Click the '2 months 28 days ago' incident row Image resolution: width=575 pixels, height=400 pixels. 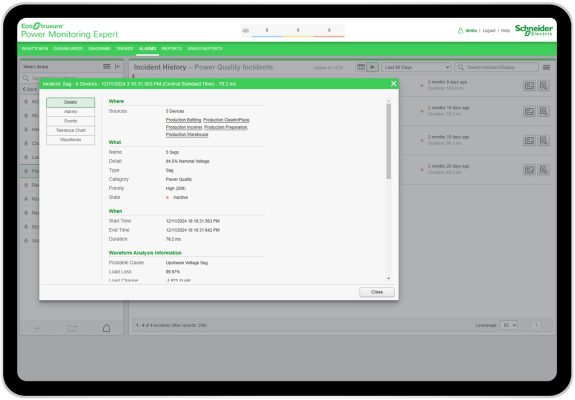[x=475, y=169]
